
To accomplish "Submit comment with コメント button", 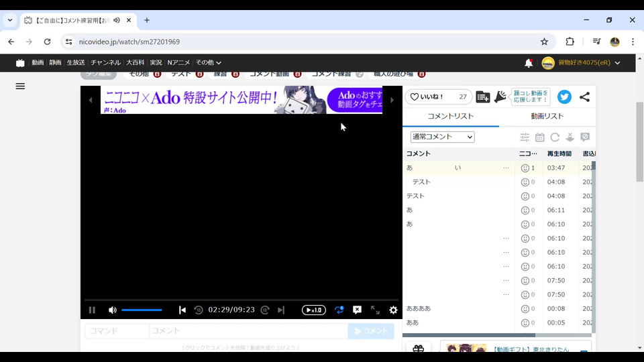I will pos(371,330).
